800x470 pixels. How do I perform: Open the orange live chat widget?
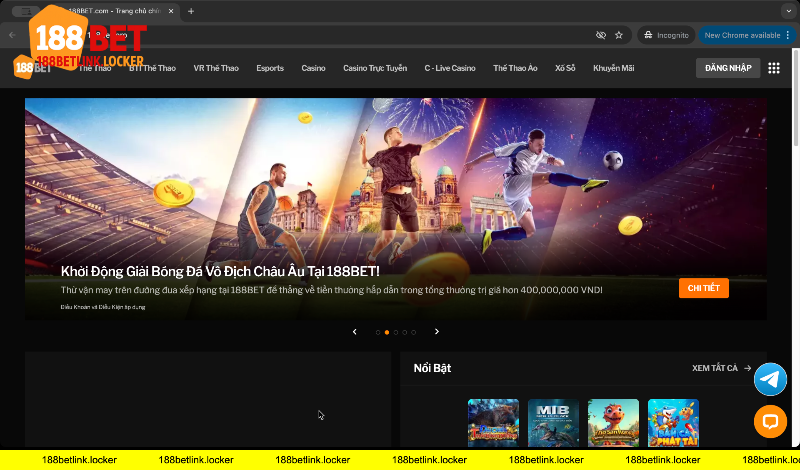pyautogui.click(x=770, y=421)
